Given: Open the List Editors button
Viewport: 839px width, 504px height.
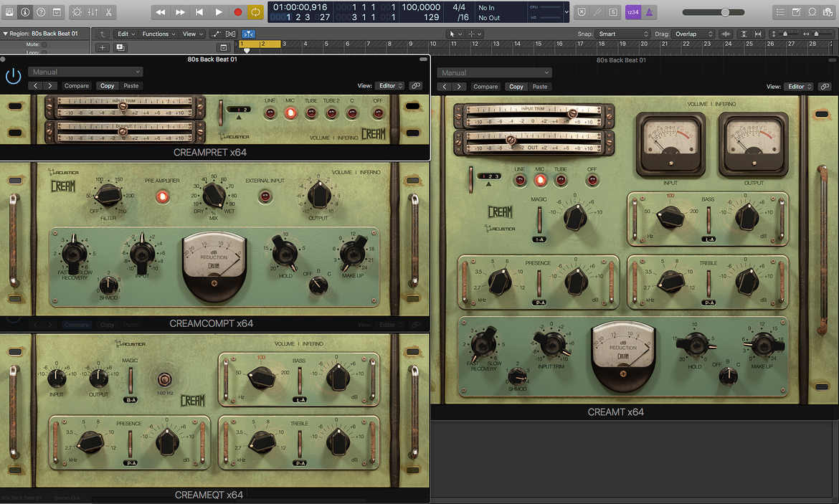Looking at the screenshot, I should (x=781, y=11).
